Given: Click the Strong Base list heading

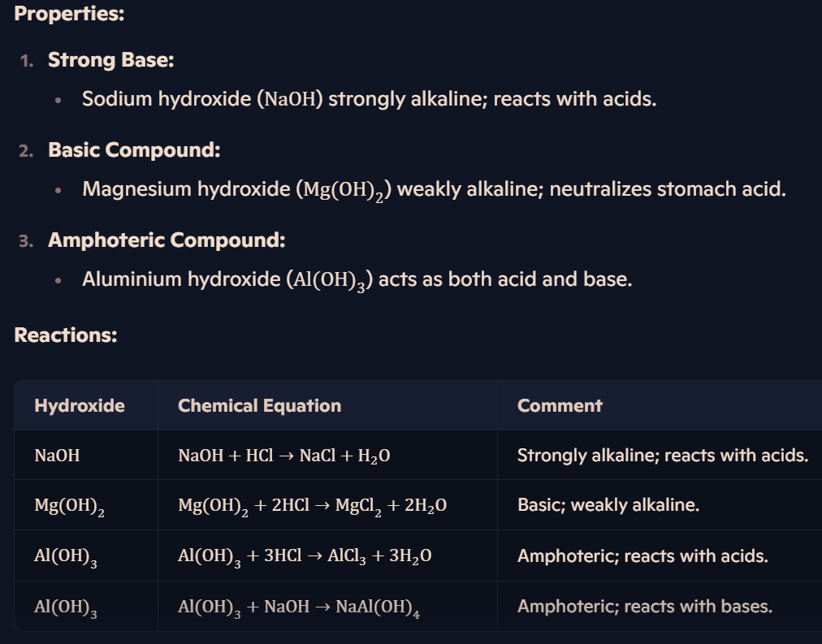Looking at the screenshot, I should 111,60.
